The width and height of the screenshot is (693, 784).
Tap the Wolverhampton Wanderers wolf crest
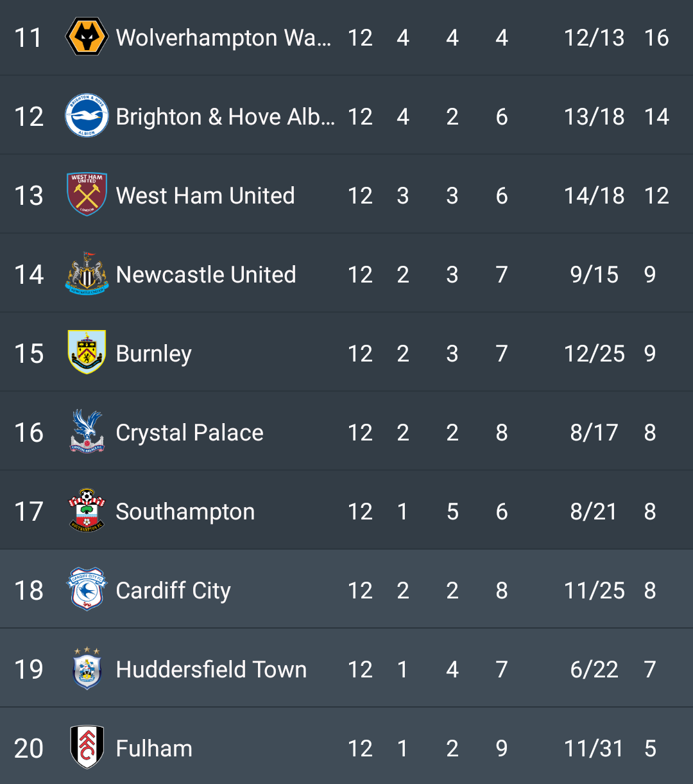pyautogui.click(x=87, y=37)
